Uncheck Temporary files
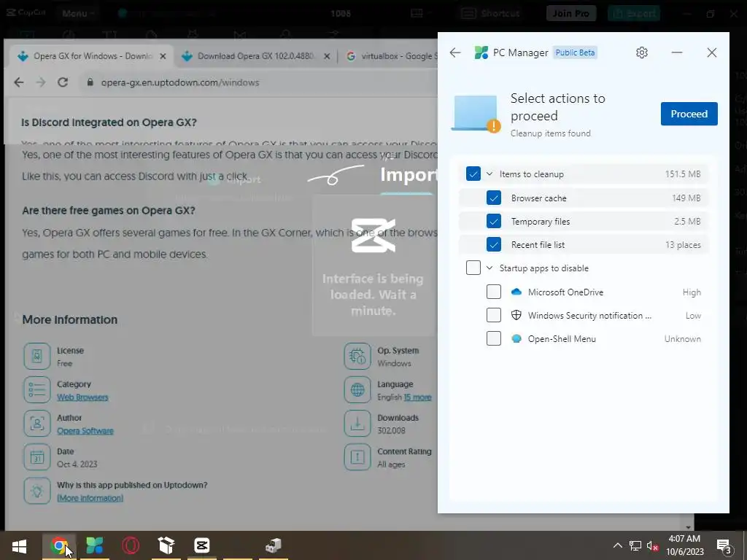747x560 pixels. 494,221
